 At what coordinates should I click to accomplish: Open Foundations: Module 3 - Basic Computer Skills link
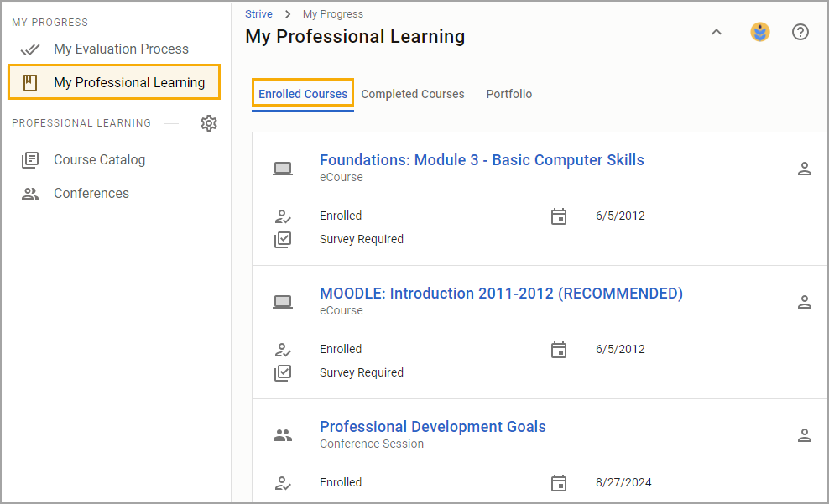(x=482, y=160)
